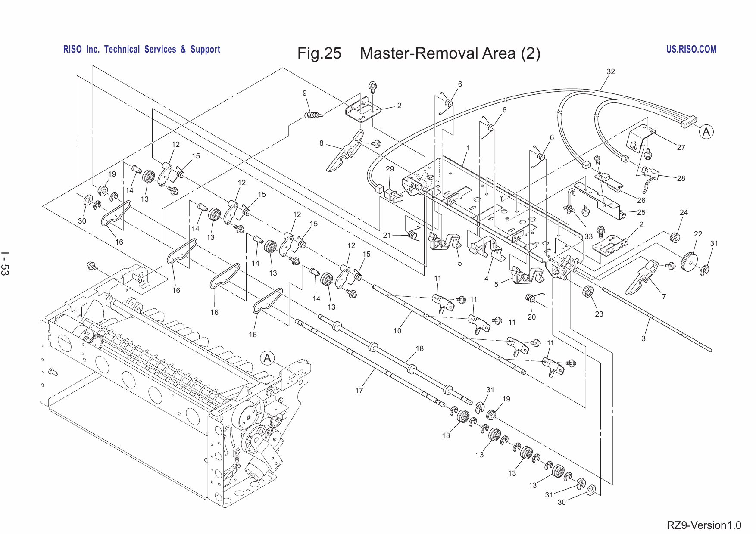This screenshot has height=534, width=756.
Task: Click the lever drawing of part 8
Action: pyautogui.click(x=345, y=151)
